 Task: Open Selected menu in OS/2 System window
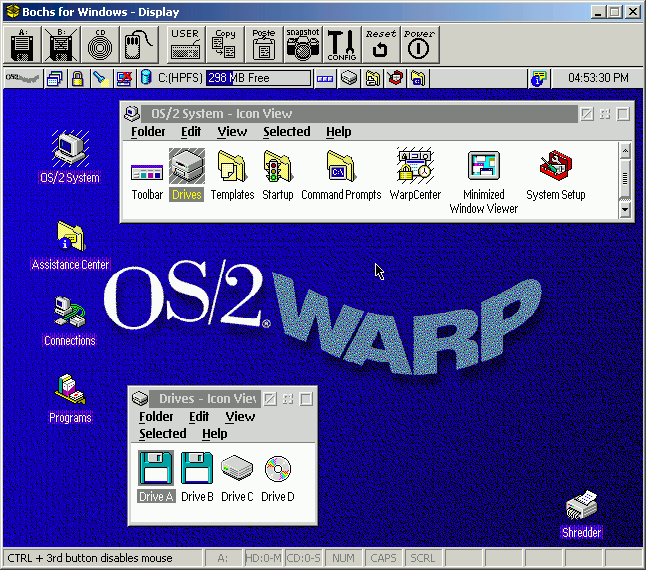pyautogui.click(x=287, y=132)
